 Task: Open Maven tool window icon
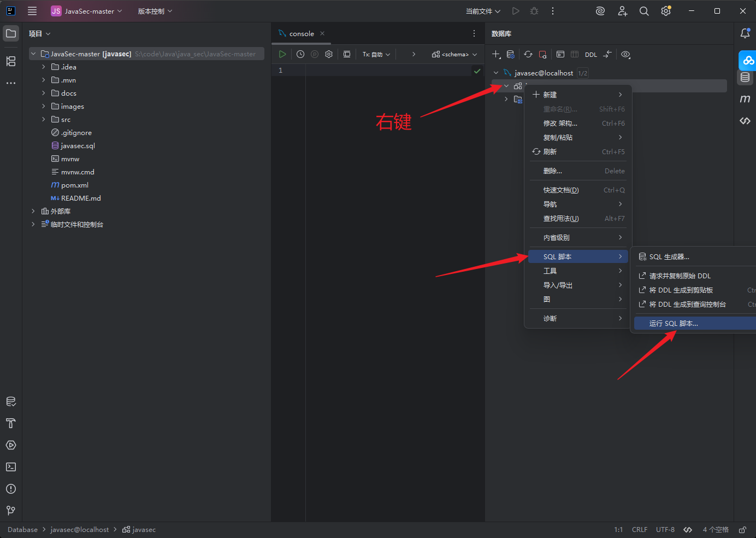pyautogui.click(x=745, y=99)
